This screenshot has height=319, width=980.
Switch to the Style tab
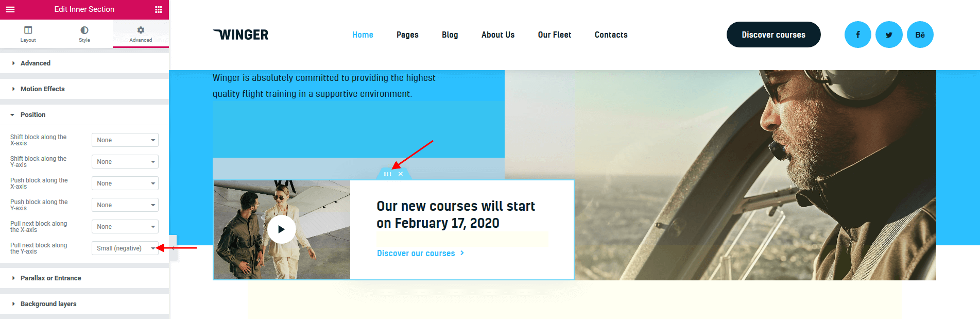[84, 34]
